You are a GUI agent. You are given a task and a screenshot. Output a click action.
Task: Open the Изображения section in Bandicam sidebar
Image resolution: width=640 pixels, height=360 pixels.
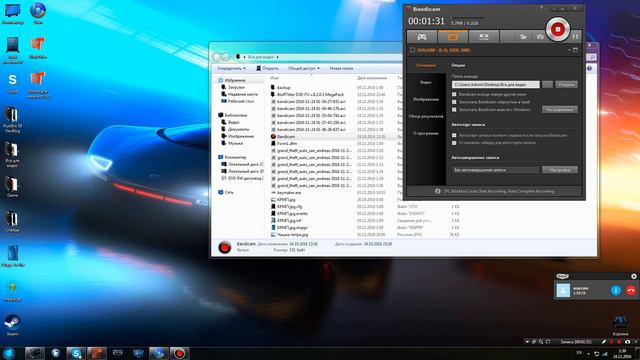pos(426,100)
